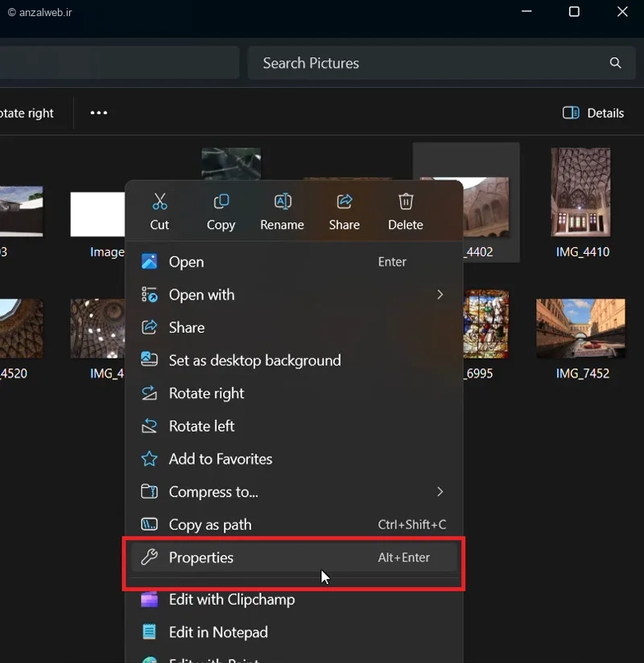Click the Delete trash icon
This screenshot has height=663, width=644.
(x=406, y=201)
